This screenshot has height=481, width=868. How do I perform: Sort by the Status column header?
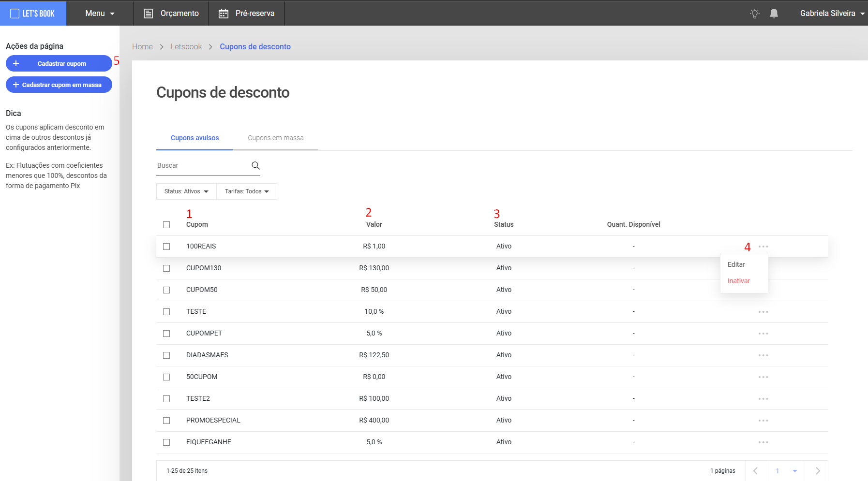(x=504, y=224)
